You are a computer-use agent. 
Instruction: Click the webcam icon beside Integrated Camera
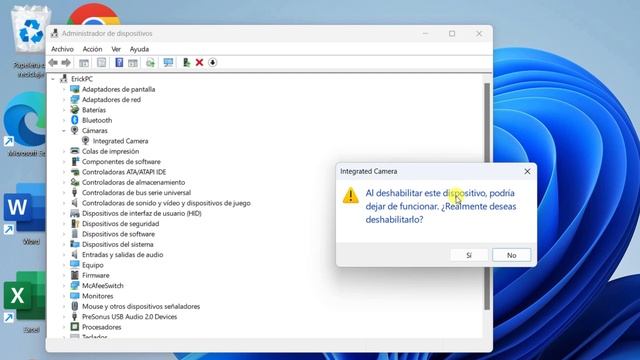point(85,141)
